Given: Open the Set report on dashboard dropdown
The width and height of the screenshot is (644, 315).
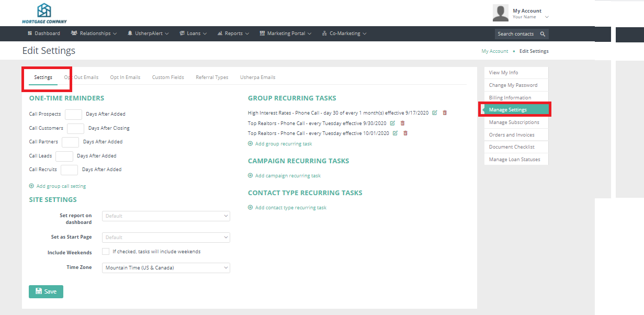Looking at the screenshot, I should (166, 216).
